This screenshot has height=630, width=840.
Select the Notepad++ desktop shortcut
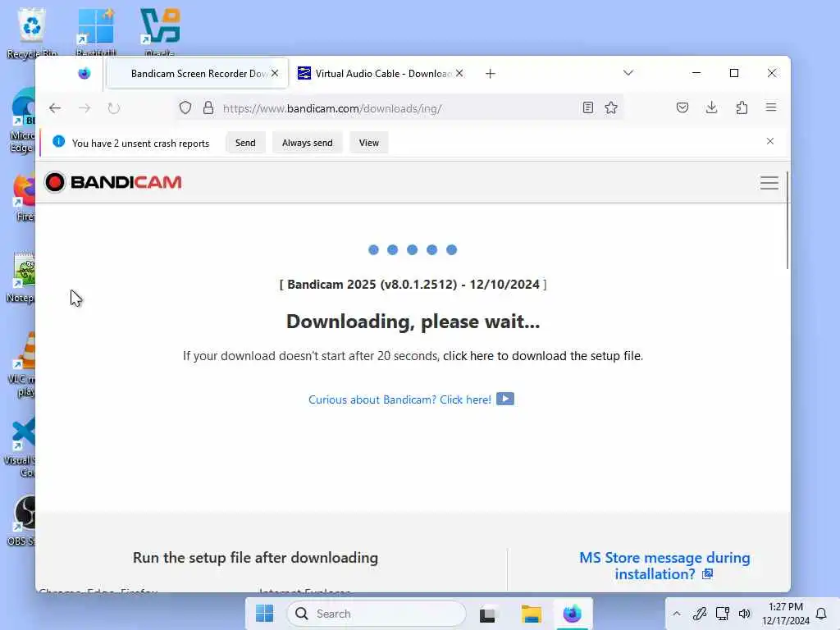coord(21,277)
